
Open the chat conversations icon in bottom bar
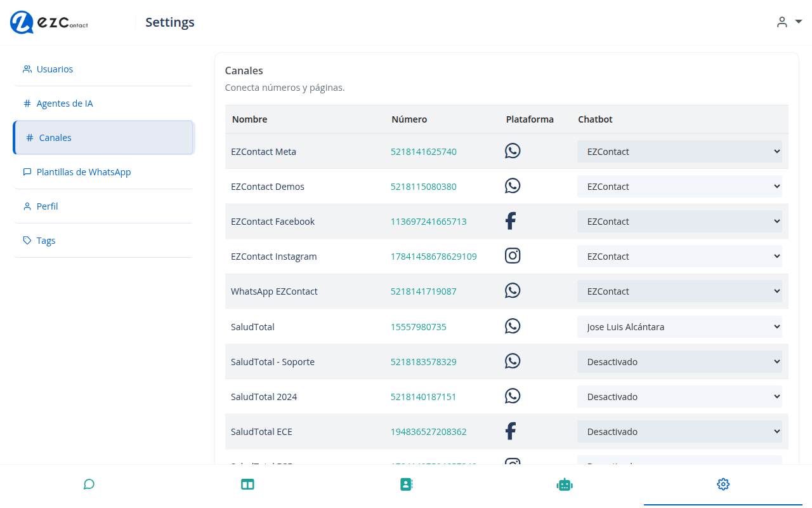pyautogui.click(x=89, y=484)
